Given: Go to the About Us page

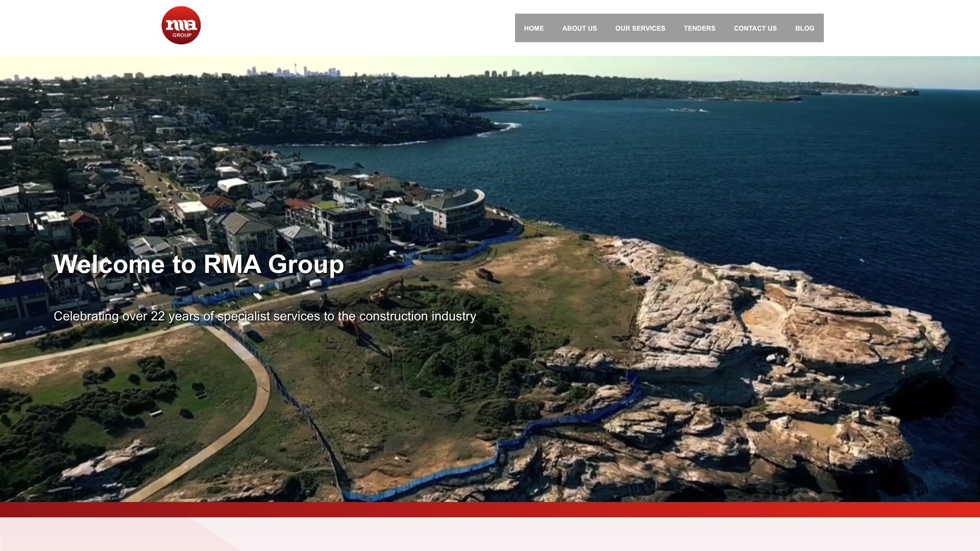Looking at the screenshot, I should pos(579,28).
